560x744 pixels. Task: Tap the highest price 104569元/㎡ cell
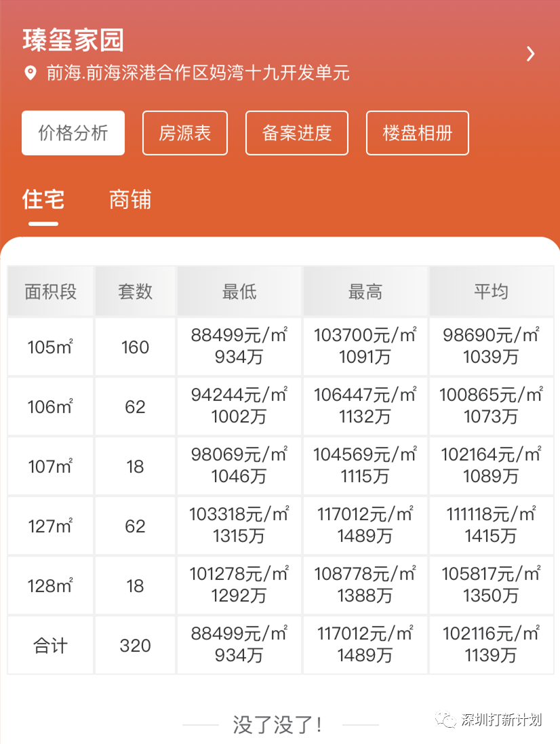(365, 467)
